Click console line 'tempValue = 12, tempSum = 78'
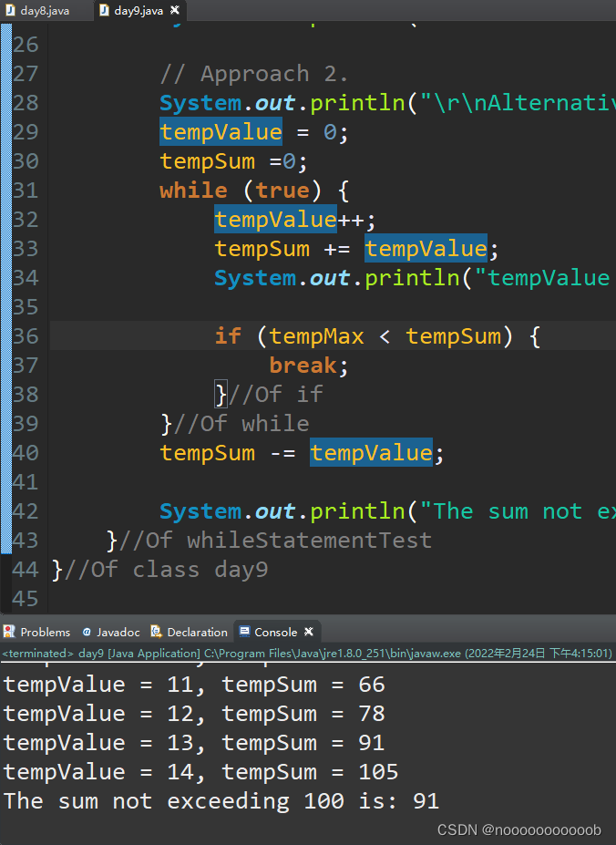Image resolution: width=616 pixels, height=845 pixels. [x=194, y=714]
